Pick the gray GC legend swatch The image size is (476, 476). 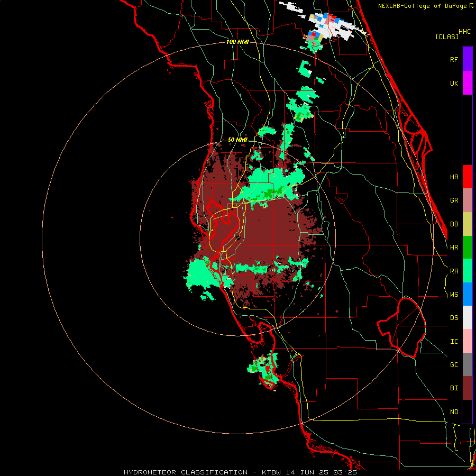tap(467, 364)
